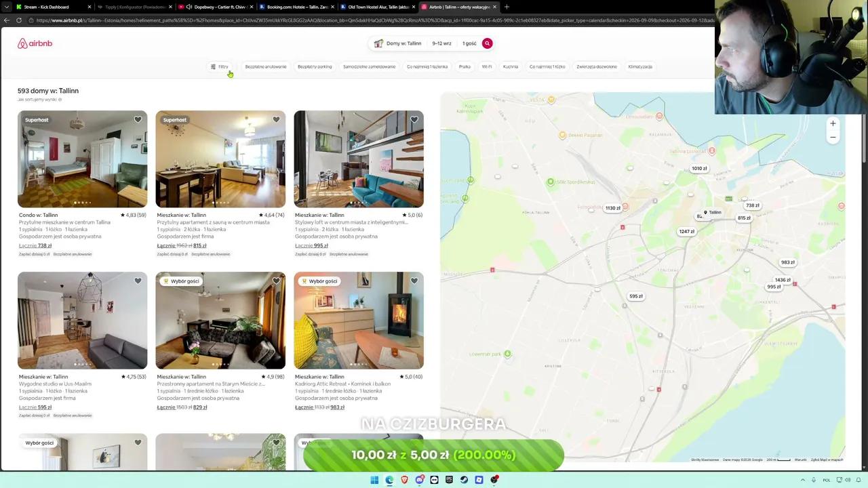Viewport: 868px width, 488px height.
Task: Favorite the Uus-Maailm studio heart icon
Action: tap(138, 281)
